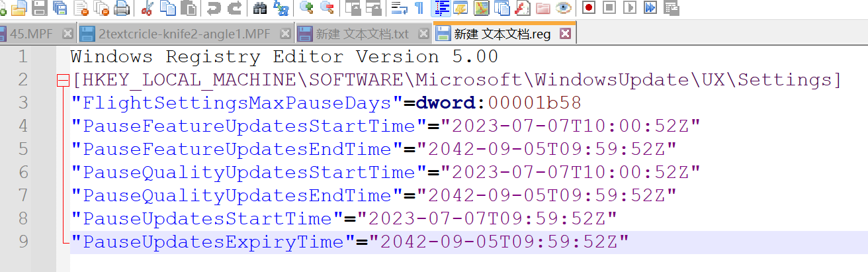Toggle synchronized horizontal scrolling

[374, 8]
